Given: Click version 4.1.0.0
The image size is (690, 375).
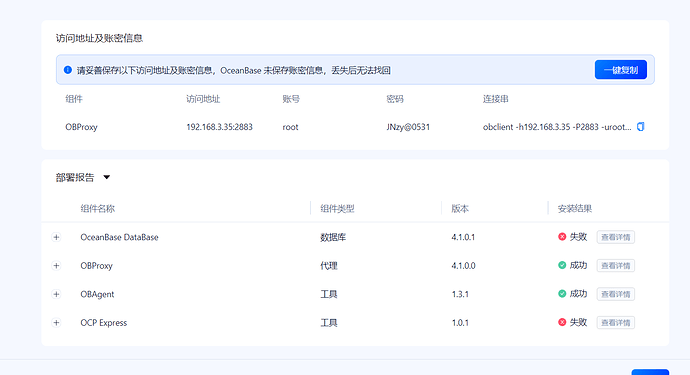Looking at the screenshot, I should tap(463, 266).
